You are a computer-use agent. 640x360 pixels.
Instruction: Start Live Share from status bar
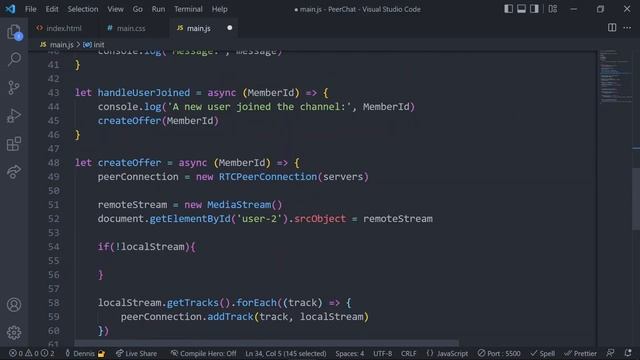(x=136, y=353)
